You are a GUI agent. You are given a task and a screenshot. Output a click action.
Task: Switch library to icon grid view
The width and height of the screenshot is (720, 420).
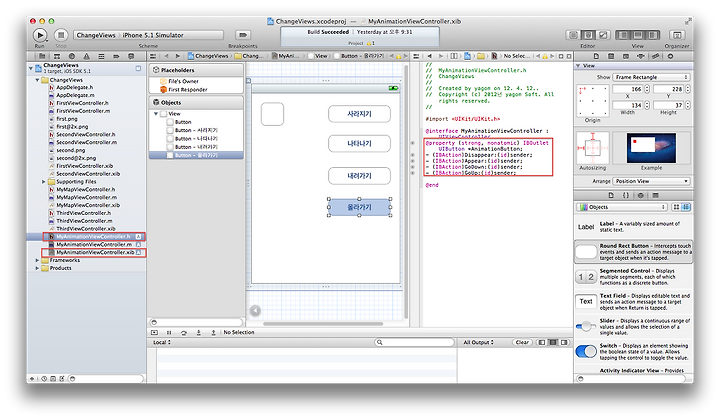[x=676, y=207]
